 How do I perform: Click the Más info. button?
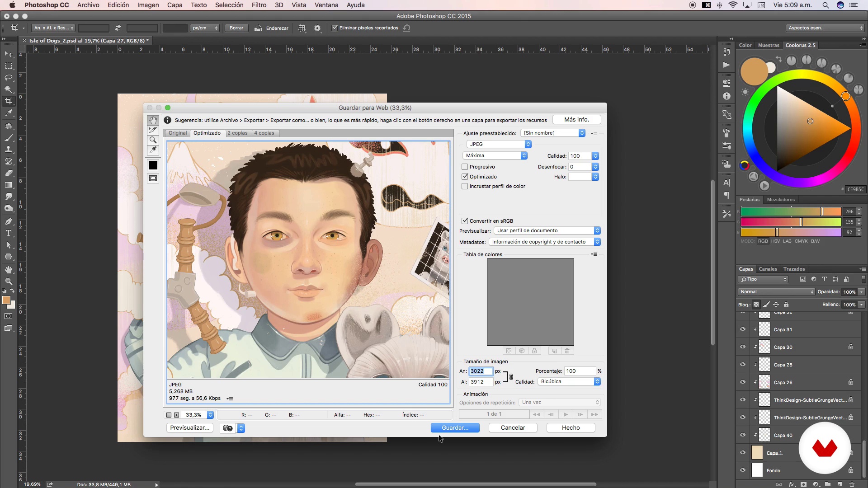click(576, 119)
